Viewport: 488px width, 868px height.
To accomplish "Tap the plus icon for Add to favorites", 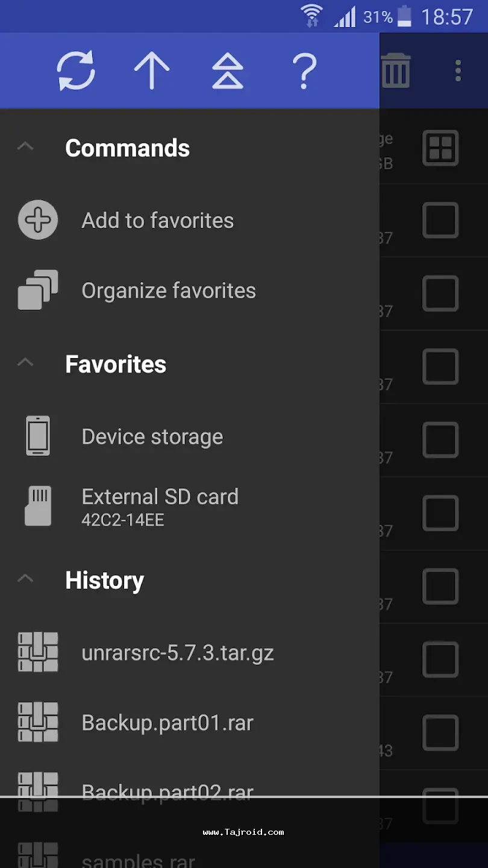I will coord(38,221).
